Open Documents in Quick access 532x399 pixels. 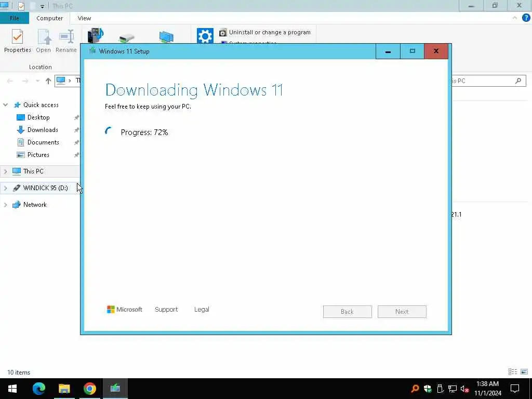pyautogui.click(x=43, y=142)
